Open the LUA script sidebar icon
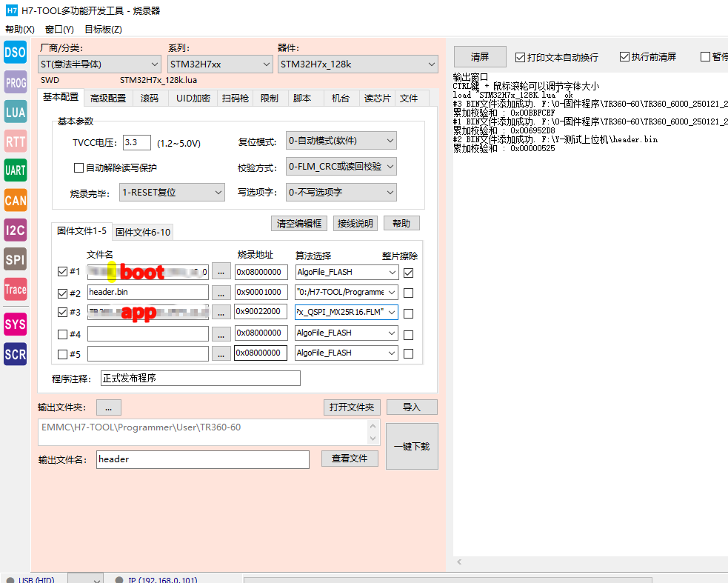Screen dimensions: 728x583 16,113
